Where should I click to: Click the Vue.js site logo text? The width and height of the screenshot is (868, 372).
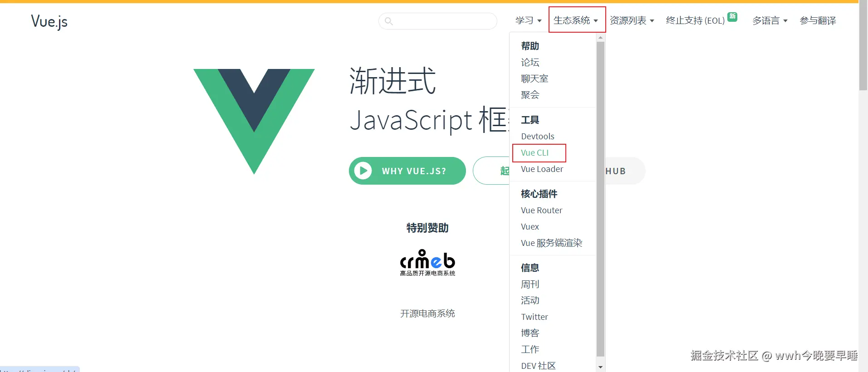(49, 21)
